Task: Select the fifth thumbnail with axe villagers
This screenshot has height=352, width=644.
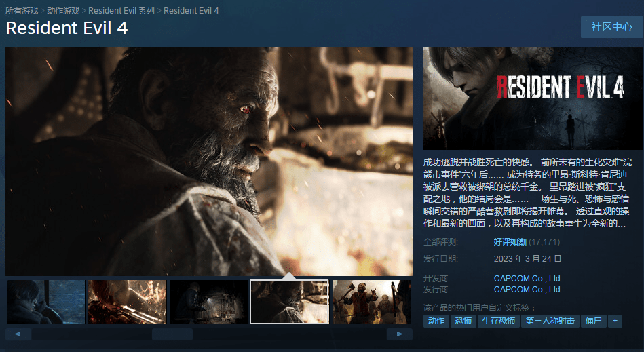Action: pyautogui.click(x=372, y=302)
